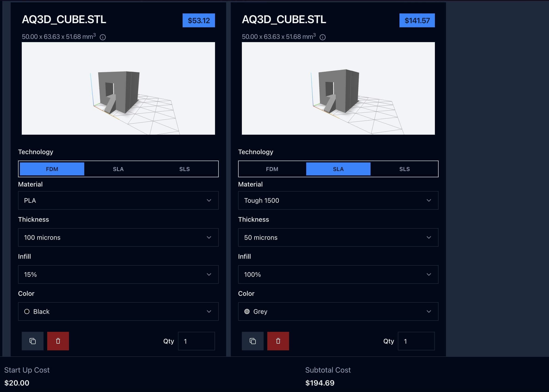Click the $53.12 price badge

pyautogui.click(x=198, y=21)
